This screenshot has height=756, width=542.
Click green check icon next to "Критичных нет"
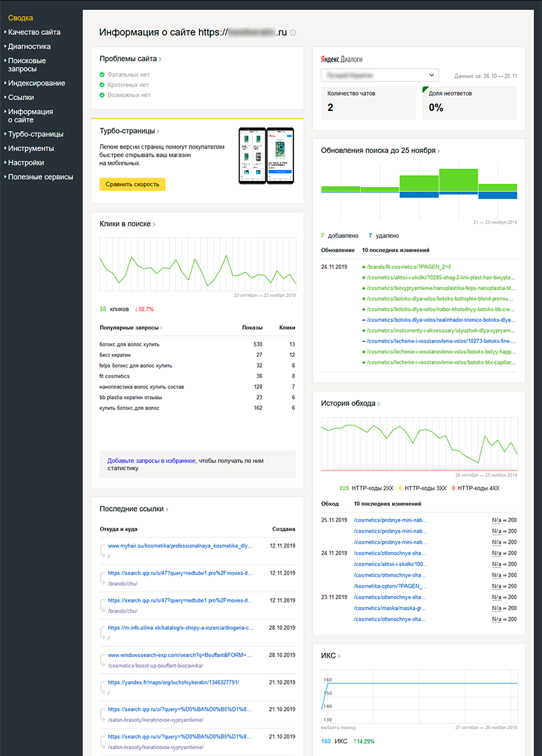point(102,85)
